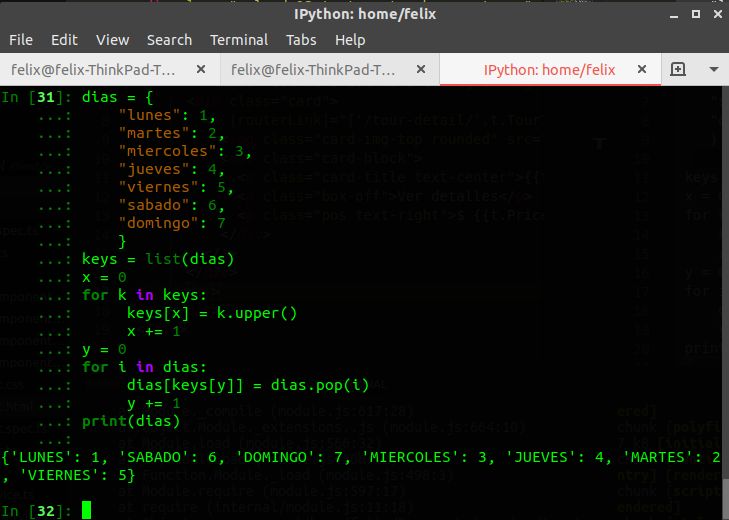The width and height of the screenshot is (729, 520).
Task: Switch to second felix@felix-ThinkPad tab
Action: tap(313, 70)
